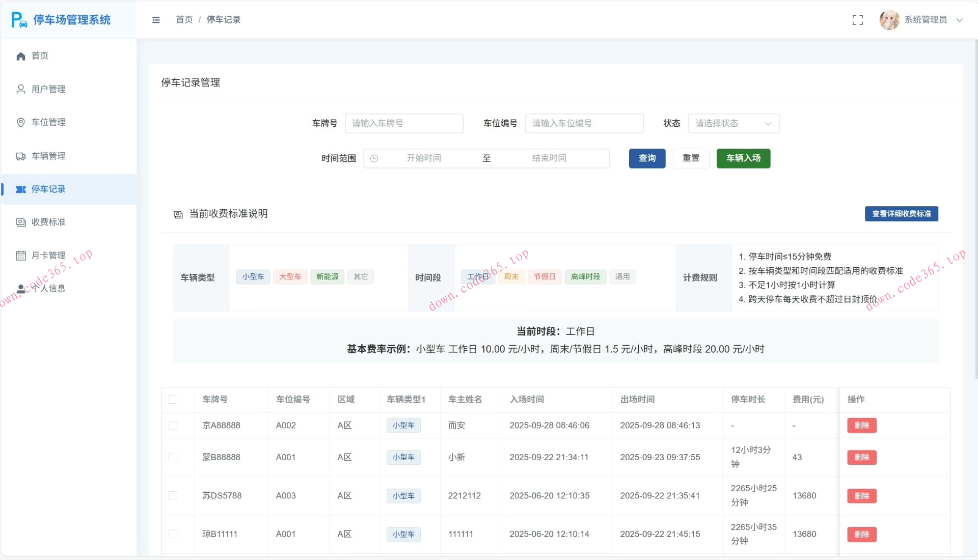Image resolution: width=978 pixels, height=560 pixels.
Task: Expand the 系统管理员 user dropdown arrow
Action: coord(960,20)
